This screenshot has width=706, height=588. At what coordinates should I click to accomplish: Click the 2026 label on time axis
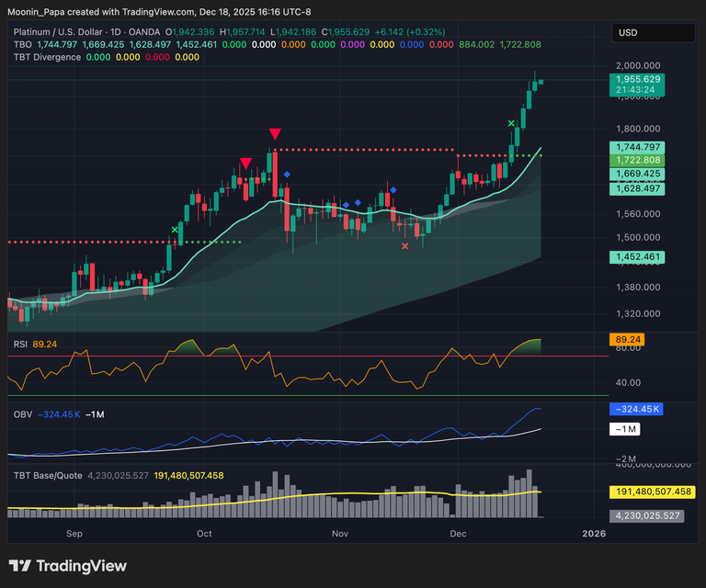(594, 533)
